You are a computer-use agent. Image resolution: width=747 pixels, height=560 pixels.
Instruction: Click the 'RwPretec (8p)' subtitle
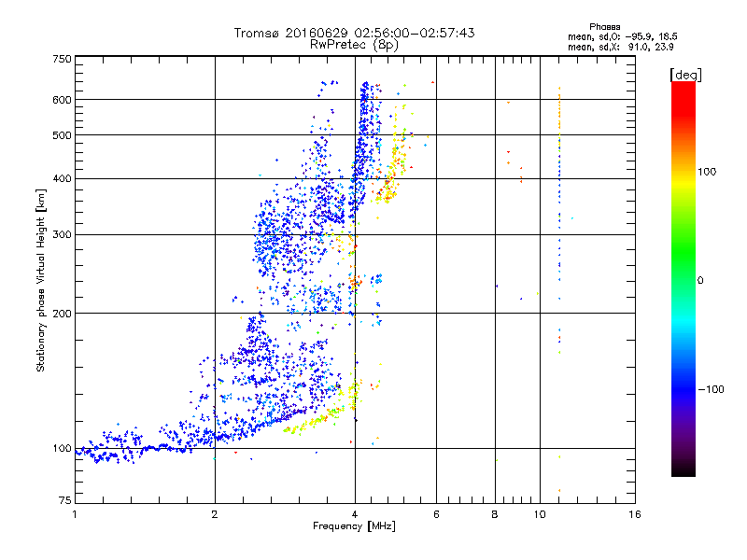pos(354,45)
